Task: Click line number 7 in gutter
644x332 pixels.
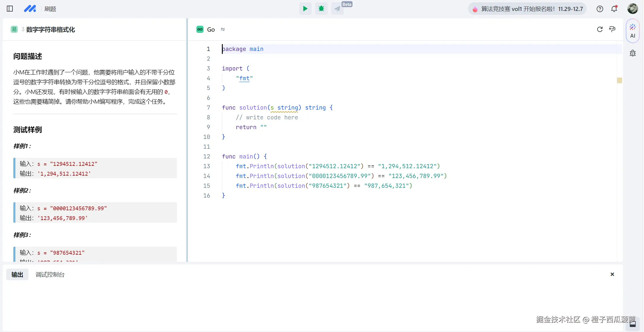Action: (x=208, y=108)
